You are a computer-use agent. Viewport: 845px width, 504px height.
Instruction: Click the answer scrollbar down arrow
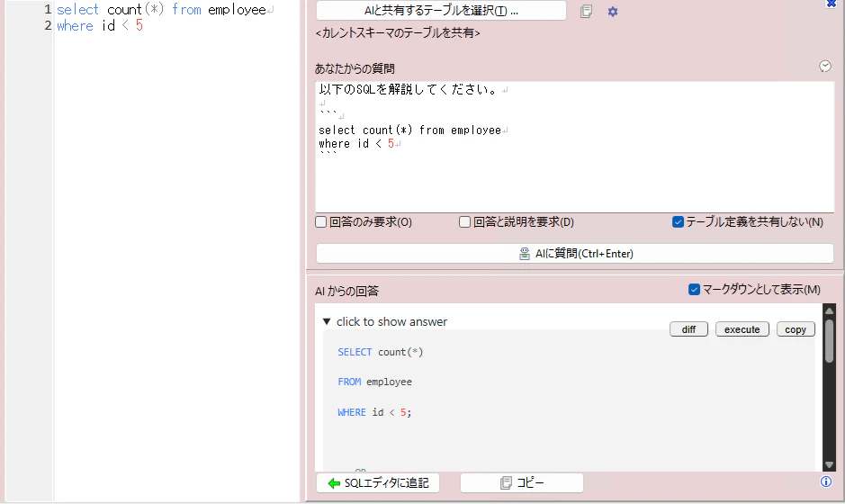click(829, 464)
